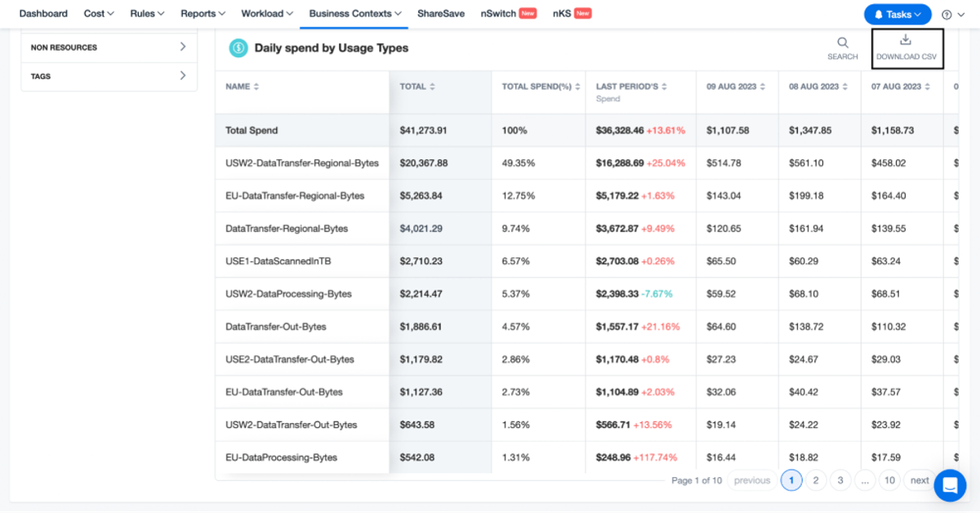The height and width of the screenshot is (513, 980).
Task: Open the Tasks dropdown button
Action: [x=898, y=15]
